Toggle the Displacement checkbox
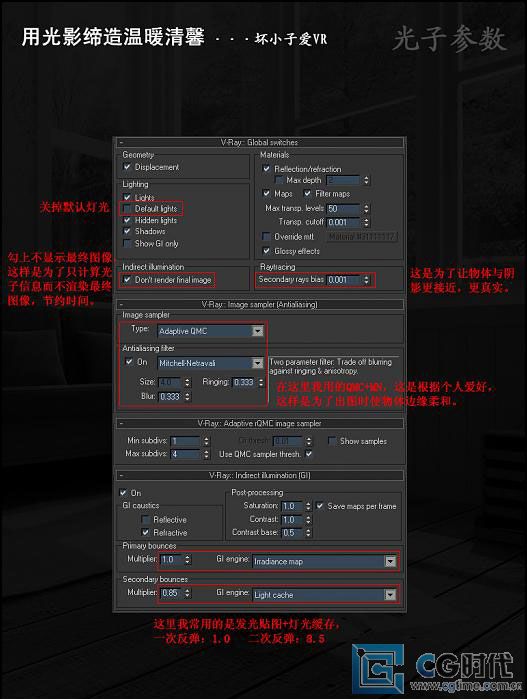Image resolution: width=527 pixels, height=699 pixels. pyautogui.click(x=127, y=167)
